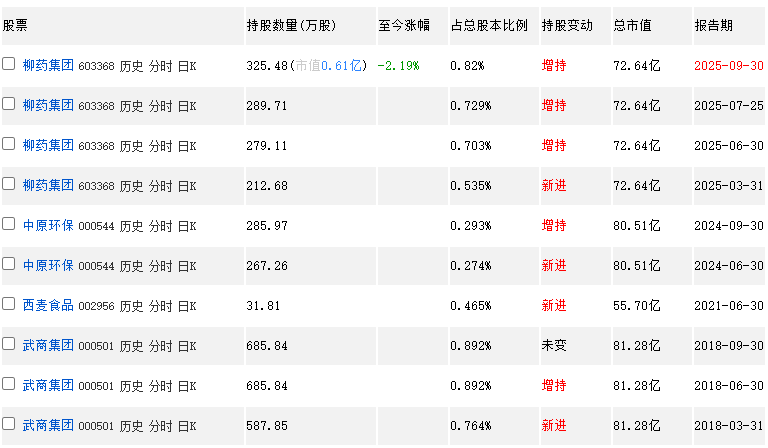Open 西麦食品 stock link
The width and height of the screenshot is (768, 448).
(48, 306)
